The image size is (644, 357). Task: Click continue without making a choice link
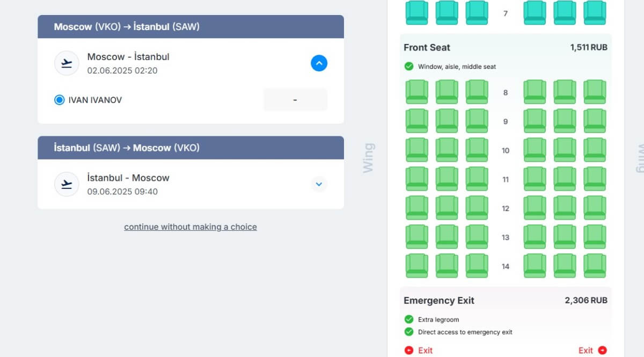click(x=191, y=227)
